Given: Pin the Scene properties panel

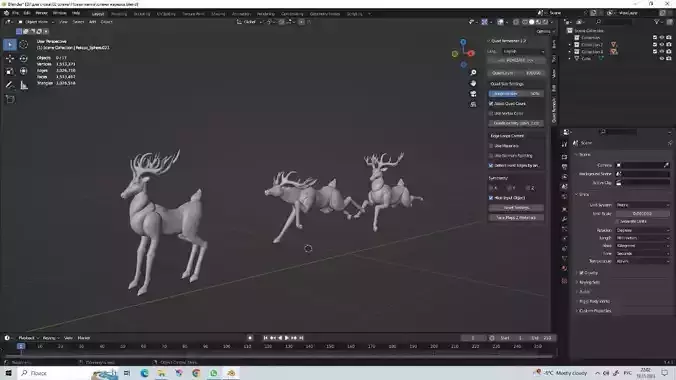Looking at the screenshot, I should click(670, 143).
